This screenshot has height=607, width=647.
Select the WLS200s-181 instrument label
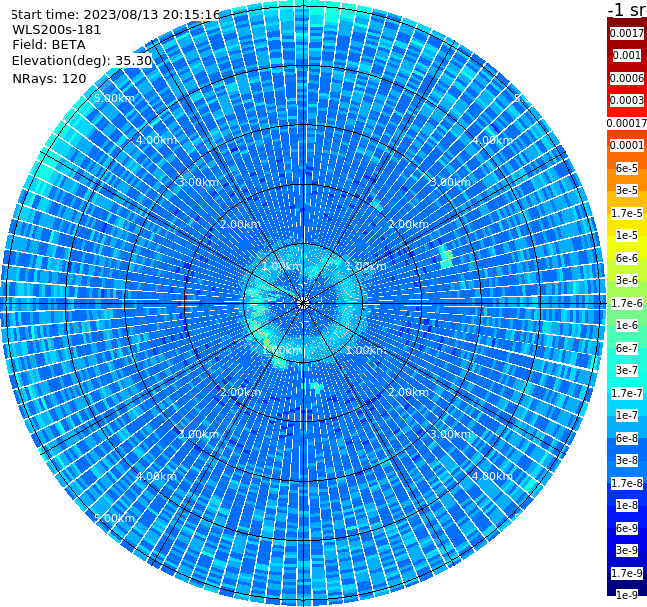coord(57,30)
